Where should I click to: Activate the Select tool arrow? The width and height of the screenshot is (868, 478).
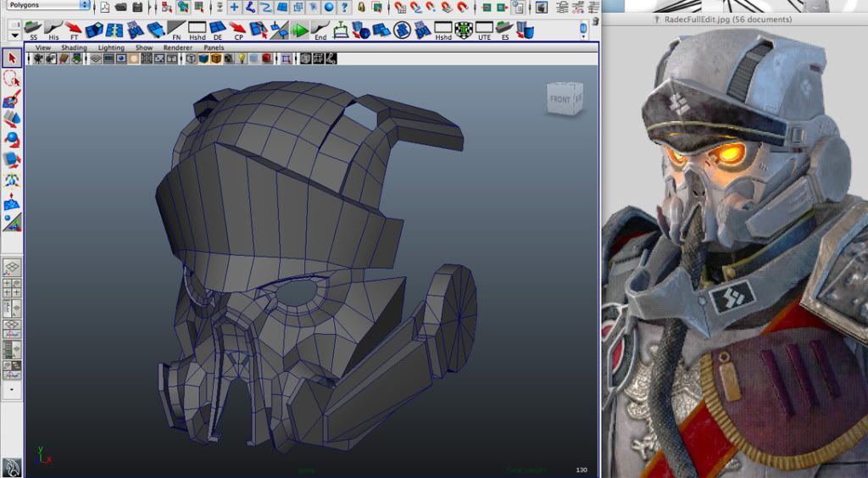coord(12,58)
